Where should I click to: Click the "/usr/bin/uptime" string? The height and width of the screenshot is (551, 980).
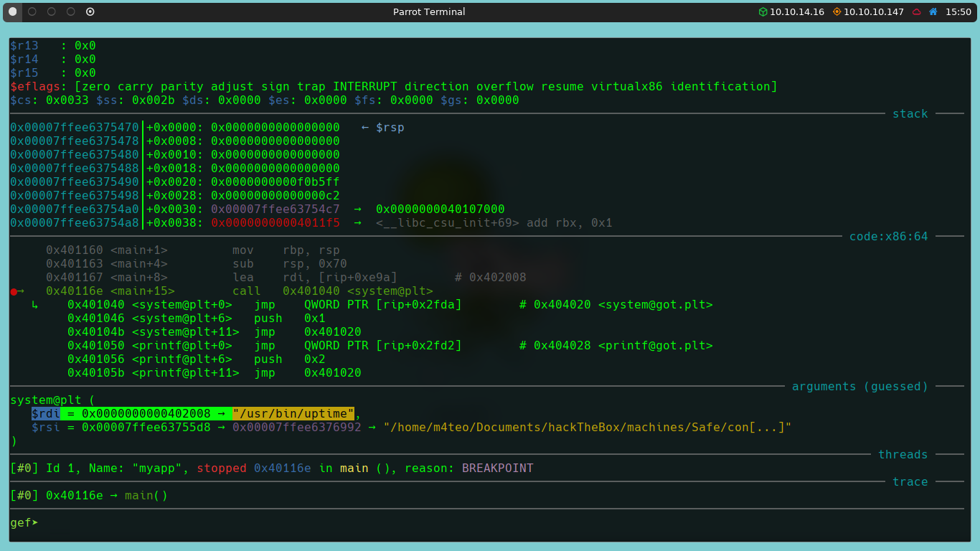pyautogui.click(x=293, y=413)
